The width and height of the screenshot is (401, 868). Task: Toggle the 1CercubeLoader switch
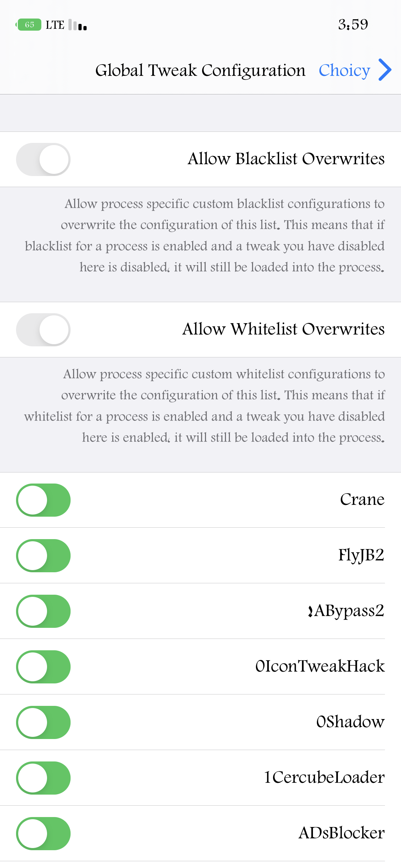[43, 778]
